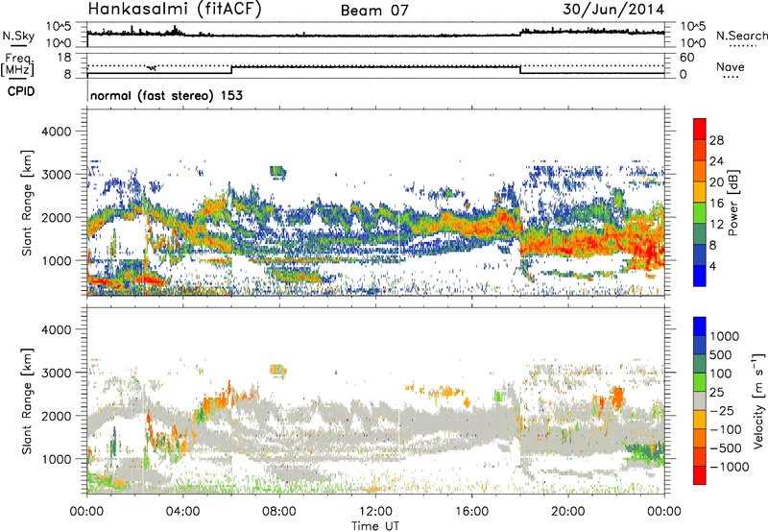Screen dimensions: 768x532
Task: Click 'Slant Range [km]' label of velocity panel
Action: [27, 400]
